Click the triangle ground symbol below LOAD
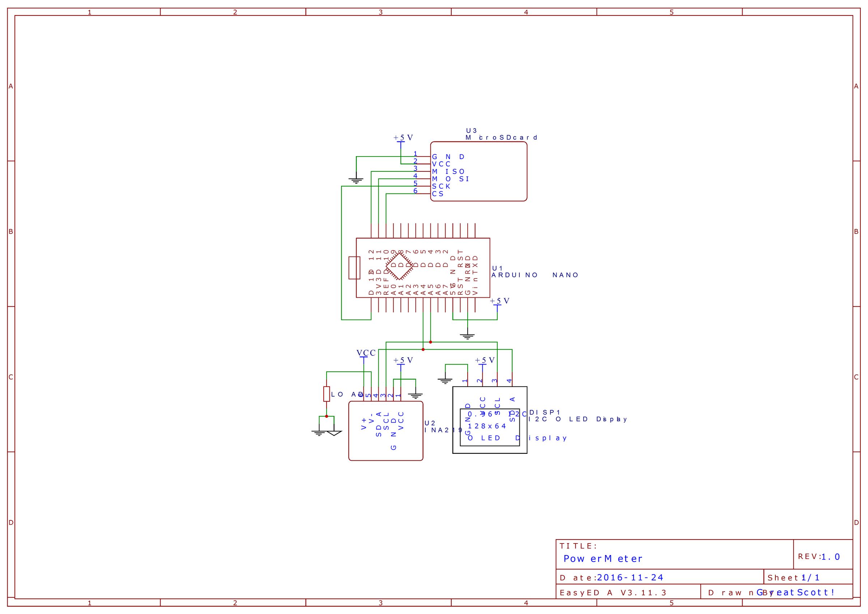The width and height of the screenshot is (868, 614). pos(334,432)
